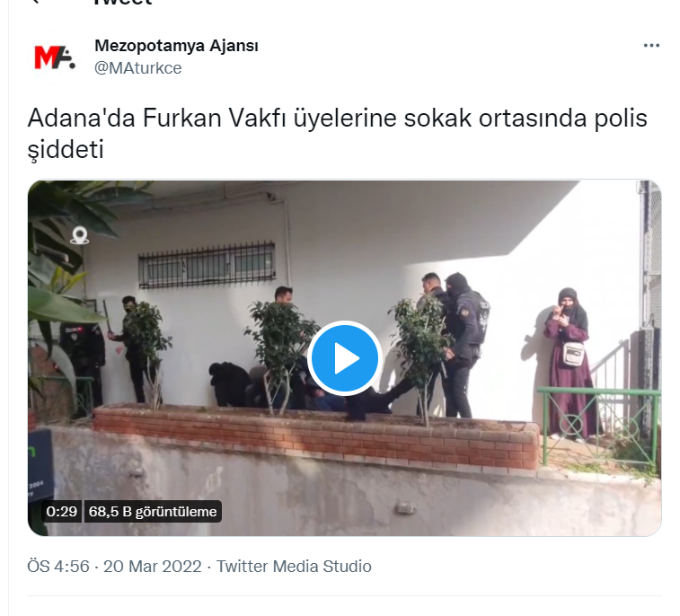Viewport: 680px width, 616px height.
Task: Play the embedded tweet video
Action: pyautogui.click(x=344, y=358)
